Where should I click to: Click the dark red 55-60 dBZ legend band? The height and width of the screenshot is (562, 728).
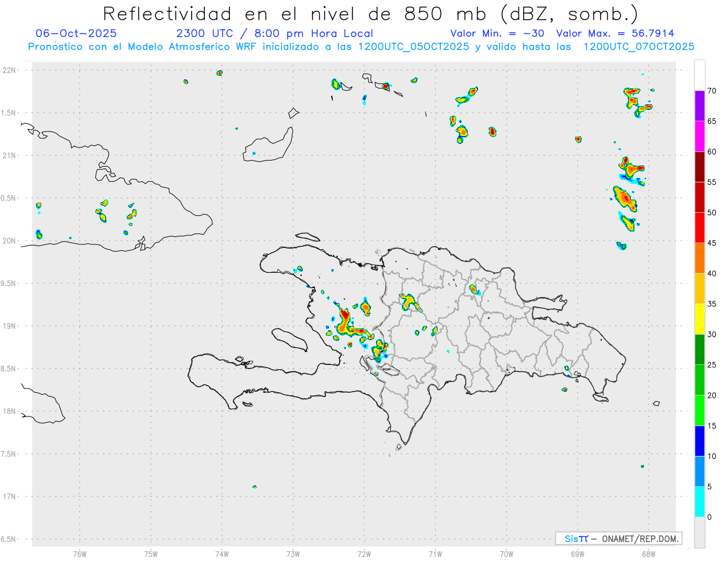click(699, 167)
